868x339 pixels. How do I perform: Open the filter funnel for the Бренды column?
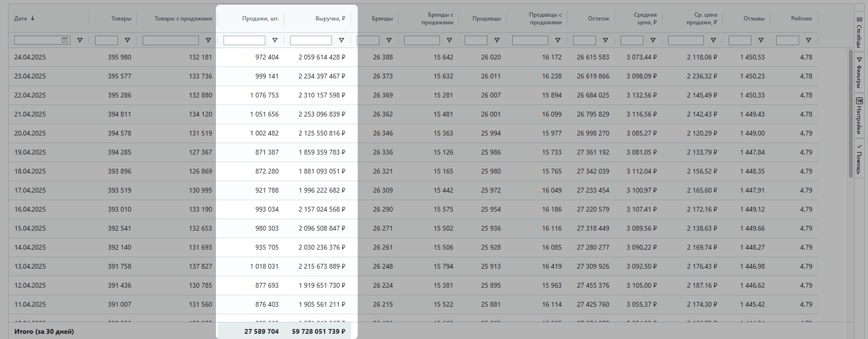(x=389, y=40)
